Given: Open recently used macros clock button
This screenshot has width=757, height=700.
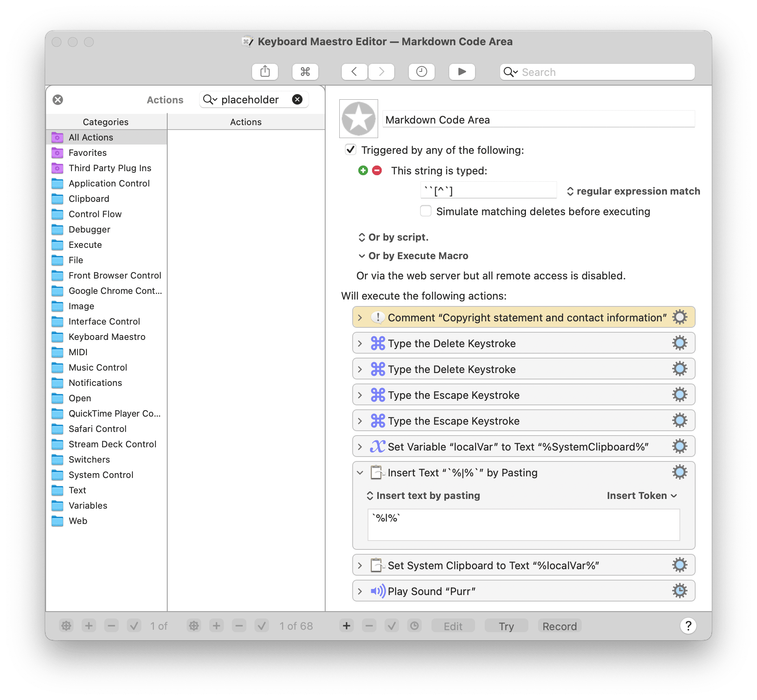Looking at the screenshot, I should [x=421, y=72].
